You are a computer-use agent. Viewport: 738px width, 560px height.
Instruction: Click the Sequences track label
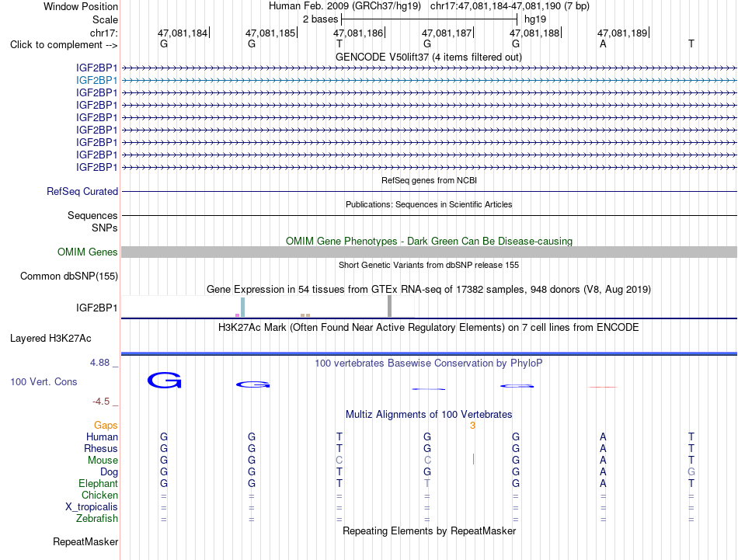[92, 215]
